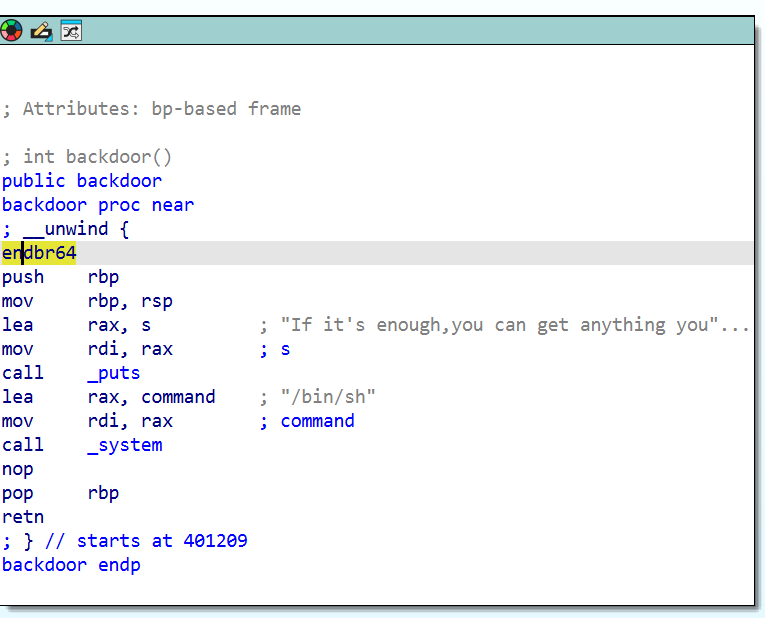Click the "/bin/sh" string comment
Screen dimensions: 765x618
coord(328,397)
